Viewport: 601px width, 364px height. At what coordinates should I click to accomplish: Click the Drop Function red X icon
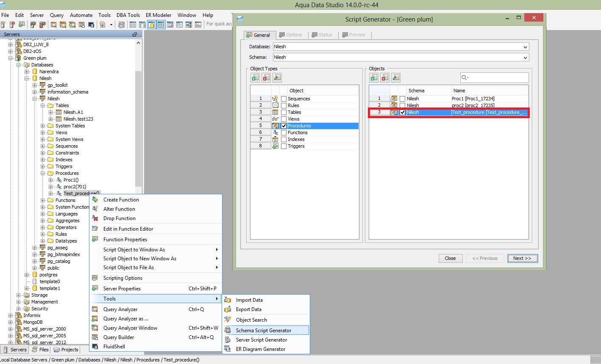tap(95, 218)
